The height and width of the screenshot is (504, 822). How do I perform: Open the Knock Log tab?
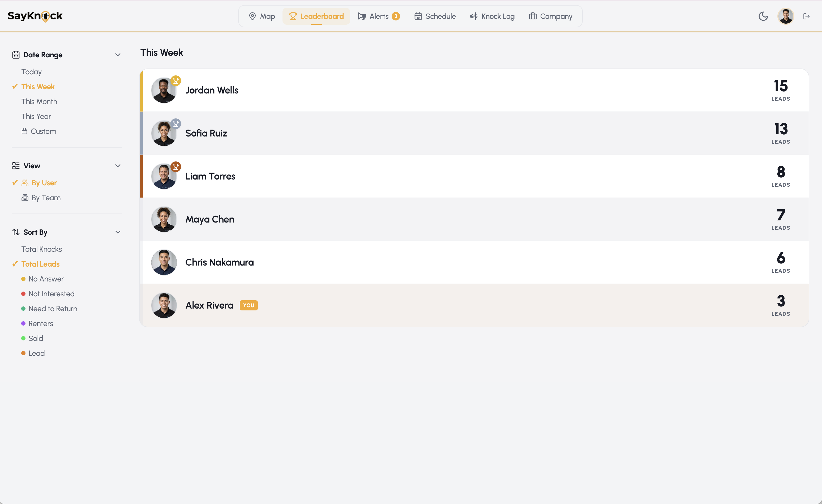[493, 16]
